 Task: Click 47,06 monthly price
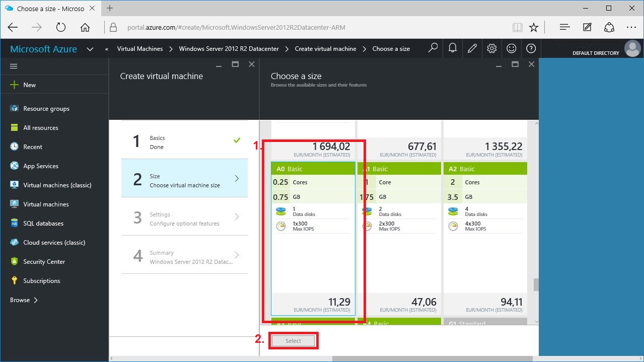pyautogui.click(x=425, y=302)
